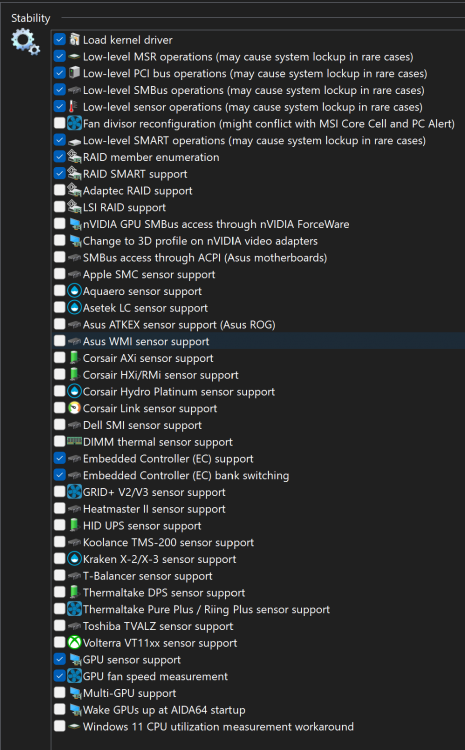Enable Asus WMI sensor support checkbox
The width and height of the screenshot is (465, 750).
59,341
